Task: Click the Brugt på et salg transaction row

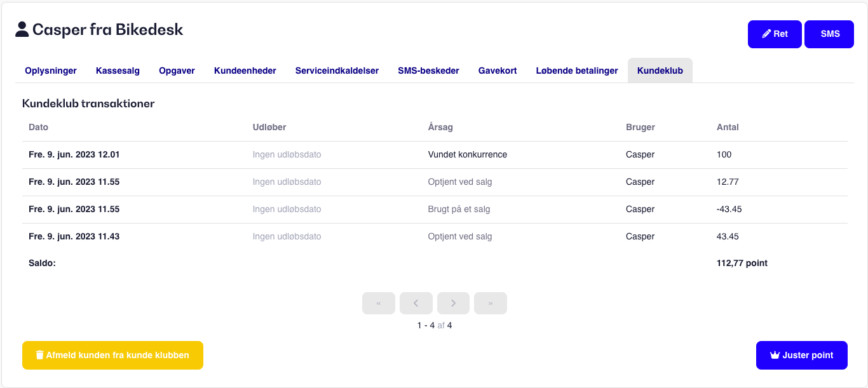Action: [x=435, y=209]
